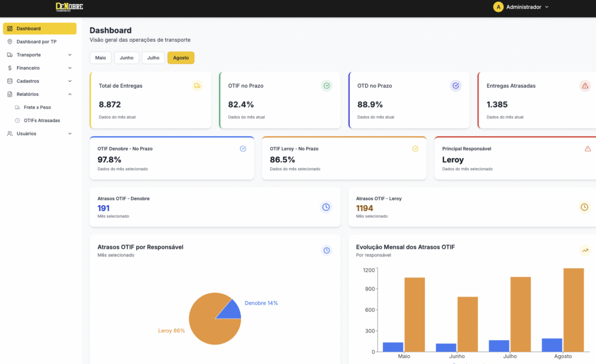Viewport: 596px width, 364px height.
Task: Open the Administrador user dropdown
Action: pyautogui.click(x=521, y=7)
